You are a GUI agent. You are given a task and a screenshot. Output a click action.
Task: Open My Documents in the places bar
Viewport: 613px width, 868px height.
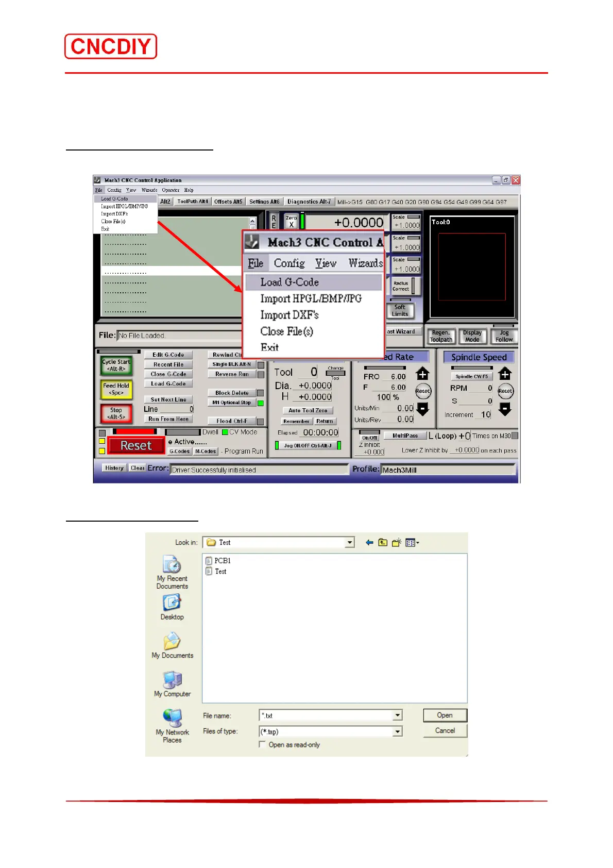[x=172, y=646]
